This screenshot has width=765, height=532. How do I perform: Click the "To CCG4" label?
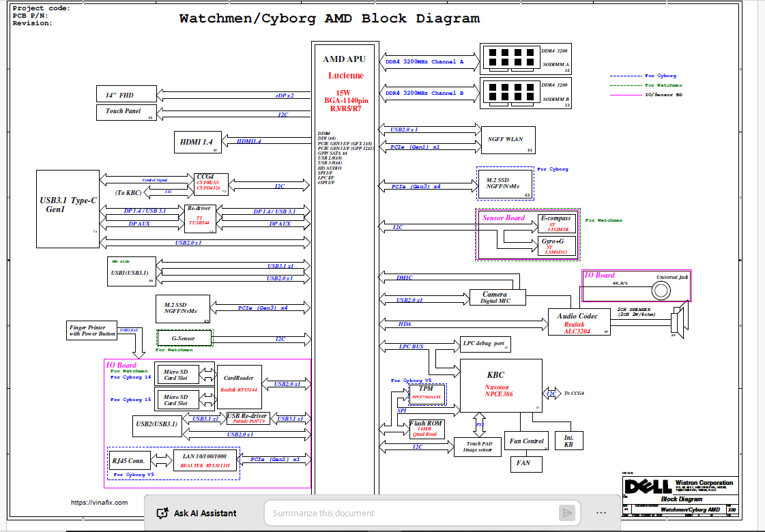574,393
